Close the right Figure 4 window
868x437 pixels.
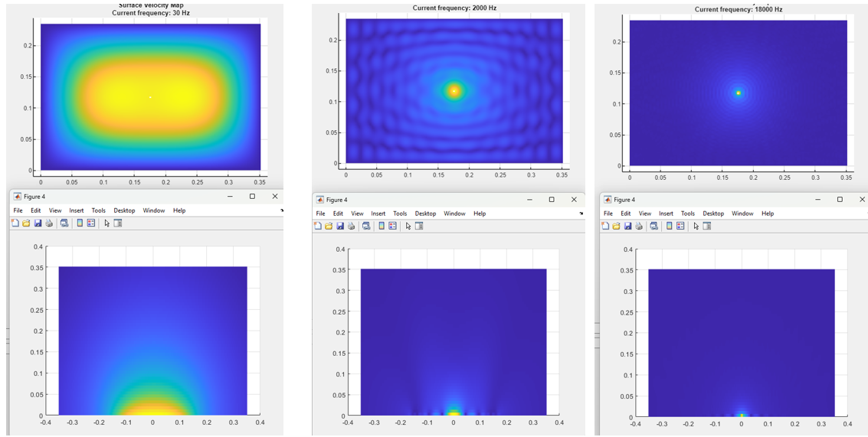pos(862,199)
